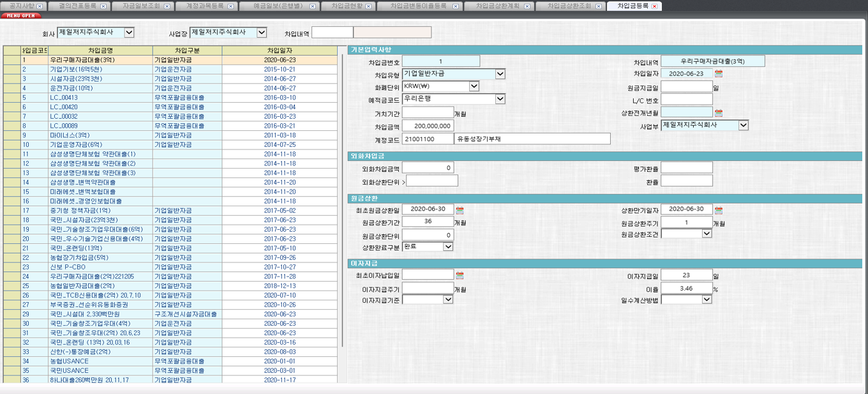The image size is (868, 394).
Task: Open the calendar for 최초원금상환일
Action: pyautogui.click(x=461, y=208)
